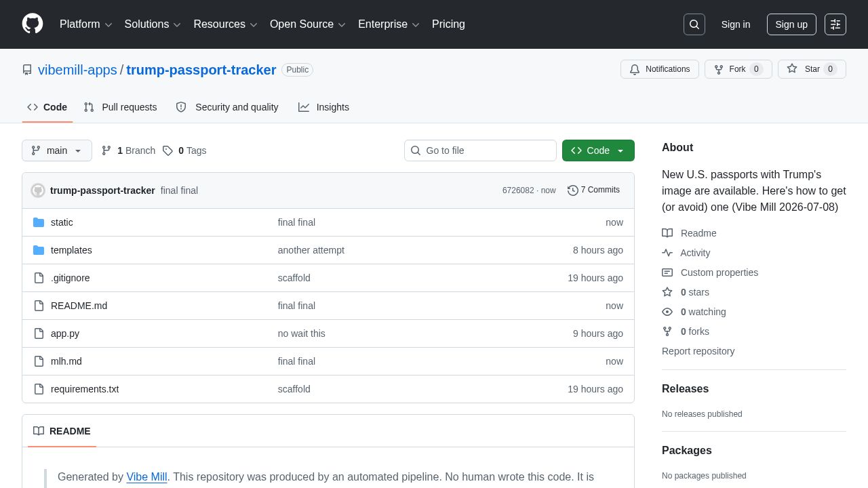Switch to the Pull requests tab

point(120,107)
